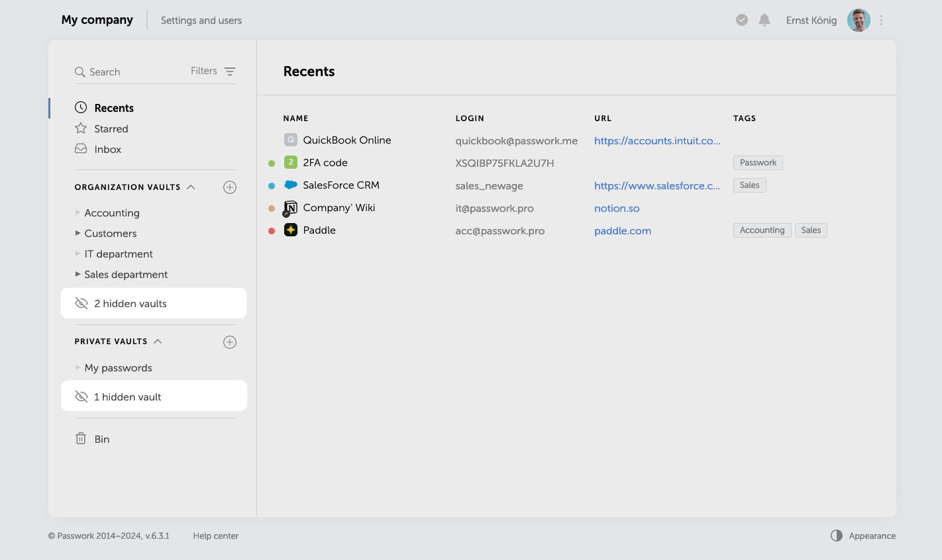Select the QuickBook Online entry name
The height and width of the screenshot is (560, 942).
click(x=347, y=140)
